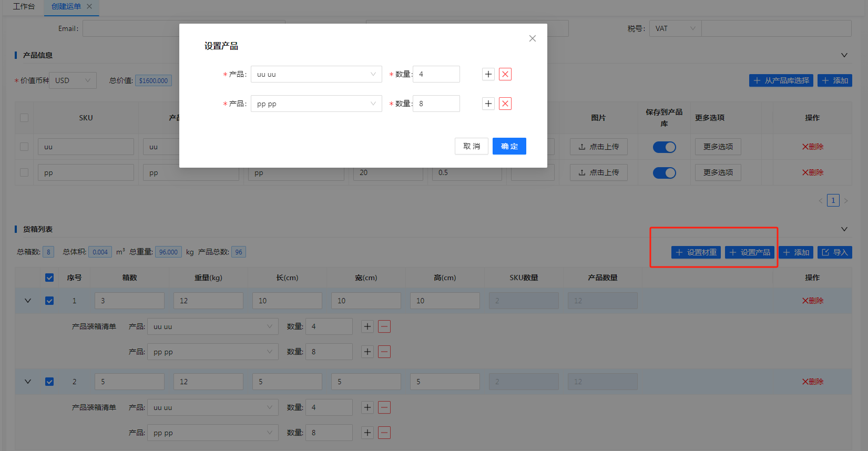The image size is (868, 451).
Task: Switch to the 工作台 tab
Action: (24, 6)
